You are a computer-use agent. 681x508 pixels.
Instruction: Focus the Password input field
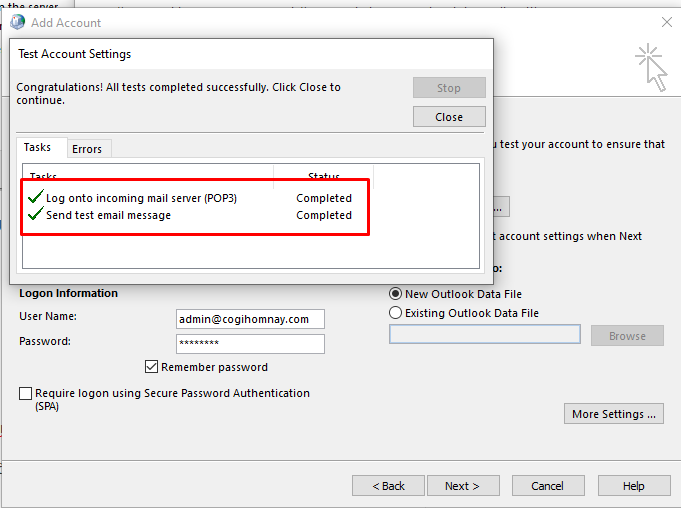click(250, 344)
